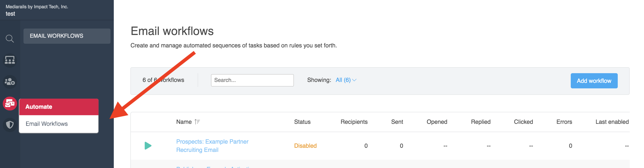The image size is (644, 168).
Task: Click the Errors column header
Action: (564, 122)
